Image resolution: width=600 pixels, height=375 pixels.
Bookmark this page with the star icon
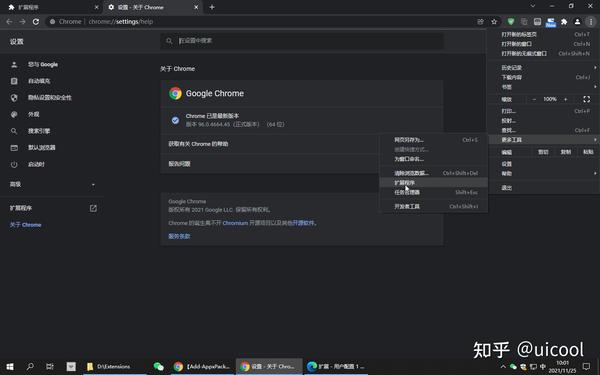pos(494,22)
